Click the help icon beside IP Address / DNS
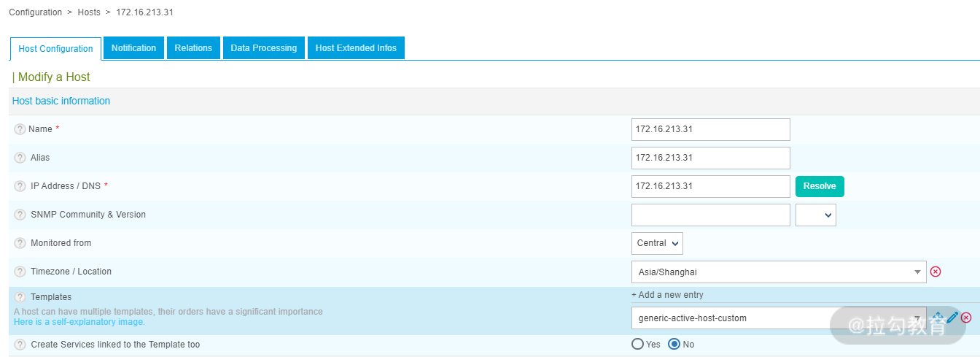980x357 pixels. (x=20, y=186)
